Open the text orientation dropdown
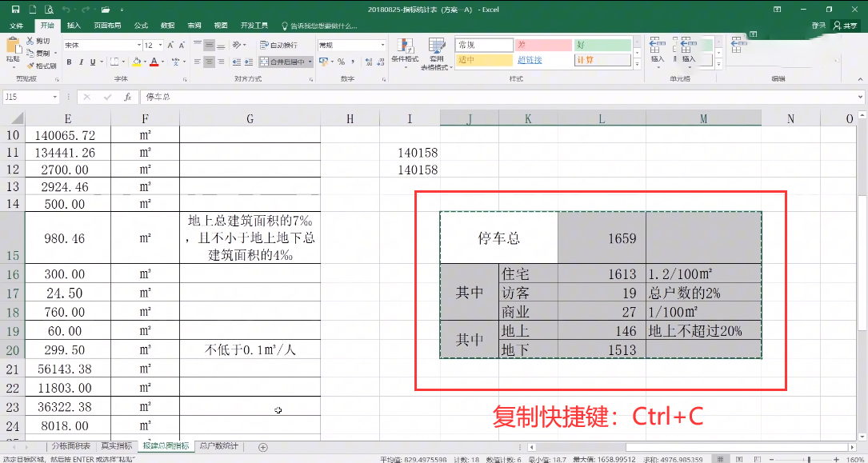The image size is (868, 463). (238, 45)
